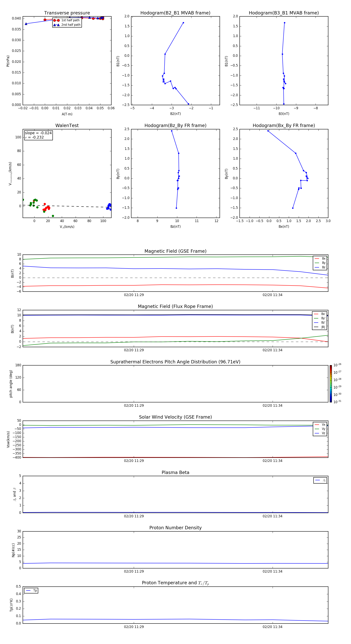This screenshot has height=644, width=351.
Task: Click the lowest green dot in WalenTest plot
Action: click(x=53, y=216)
